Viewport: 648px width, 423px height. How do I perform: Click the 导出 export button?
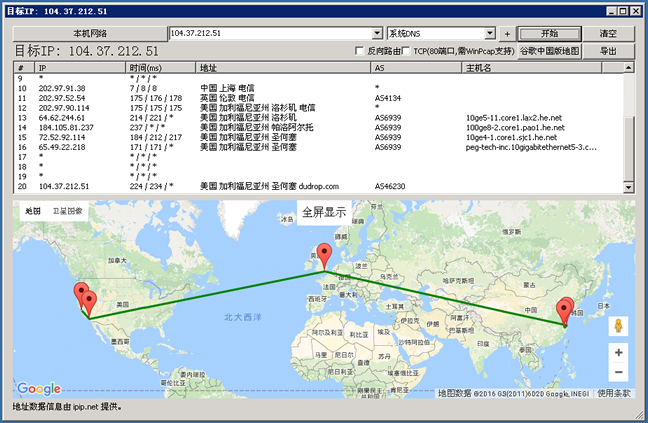pos(607,50)
